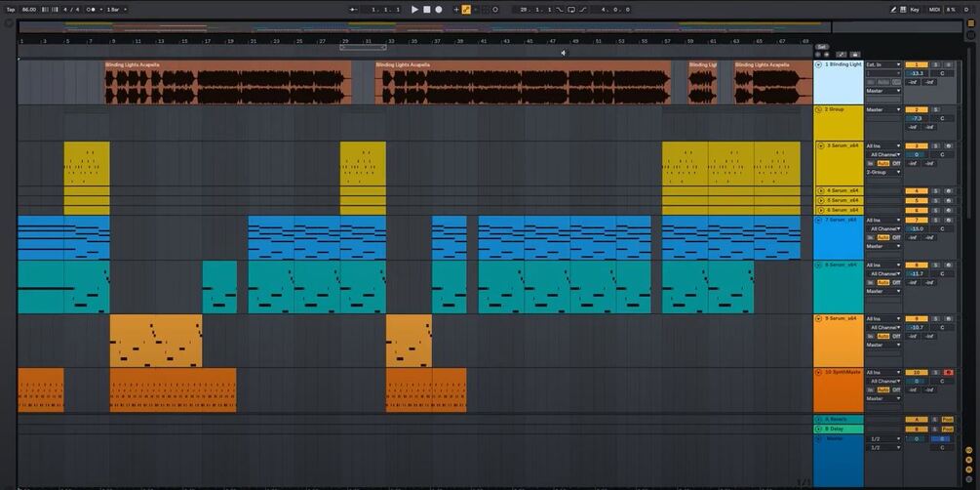Open Master cue out 1/2 dropdown
The image size is (980, 490).
pyautogui.click(x=883, y=438)
